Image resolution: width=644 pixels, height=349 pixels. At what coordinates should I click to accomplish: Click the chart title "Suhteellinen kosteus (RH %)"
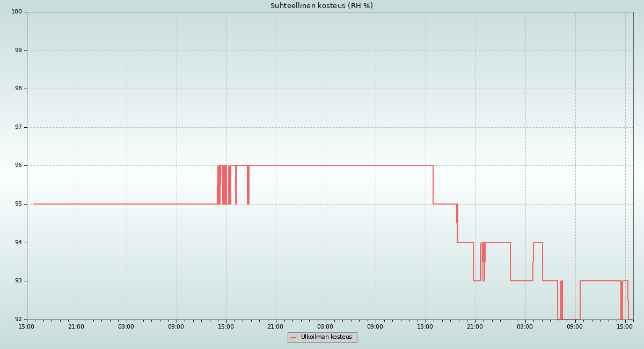[321, 6]
